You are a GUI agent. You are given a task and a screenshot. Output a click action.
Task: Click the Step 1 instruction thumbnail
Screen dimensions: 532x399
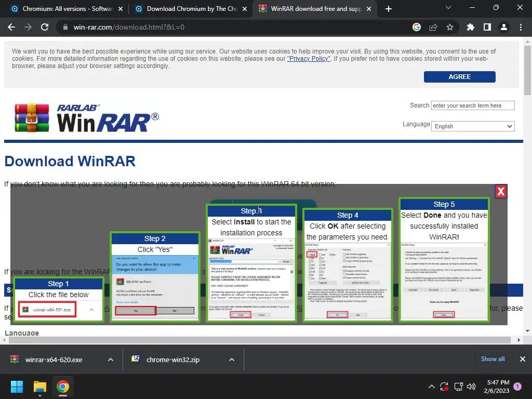59,299
